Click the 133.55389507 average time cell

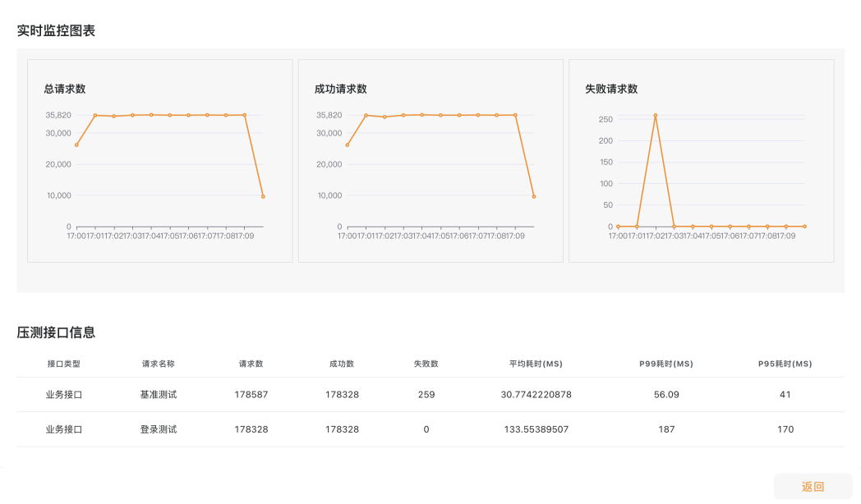click(x=536, y=429)
